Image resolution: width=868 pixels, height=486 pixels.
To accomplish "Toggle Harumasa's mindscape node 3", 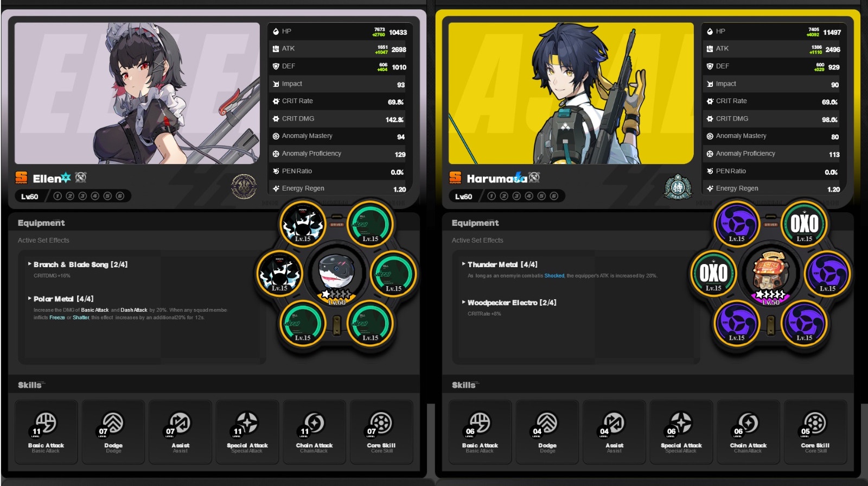I will coord(516,196).
